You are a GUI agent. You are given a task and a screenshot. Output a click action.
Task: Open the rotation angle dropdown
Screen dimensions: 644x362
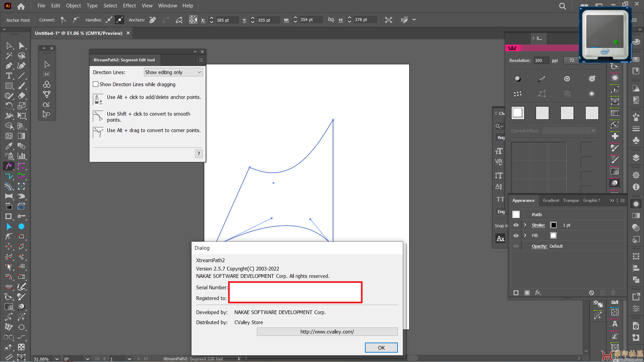88,359
